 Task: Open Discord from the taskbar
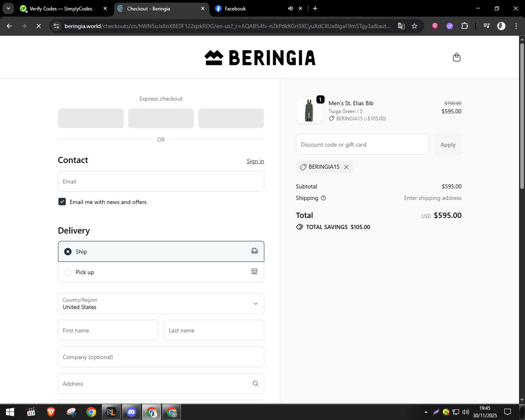pyautogui.click(x=131, y=412)
